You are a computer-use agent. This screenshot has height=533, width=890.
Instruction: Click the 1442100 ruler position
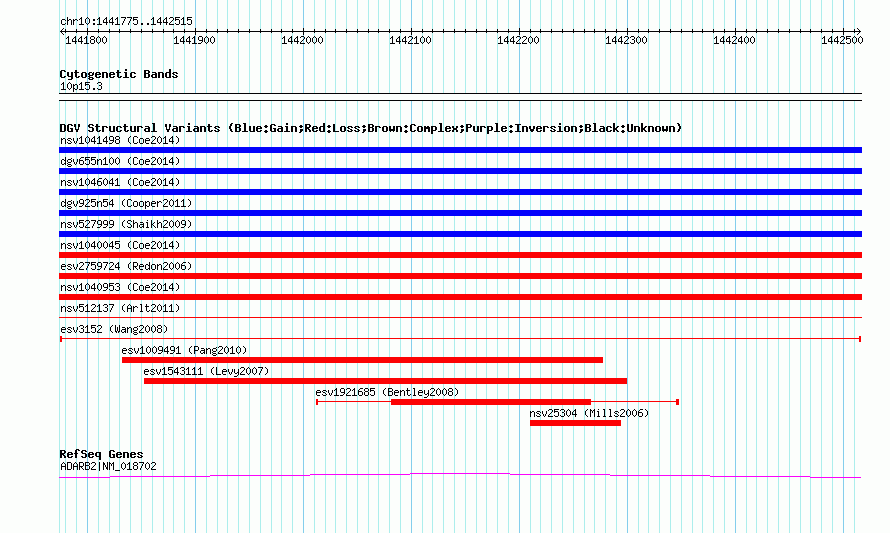(x=410, y=40)
